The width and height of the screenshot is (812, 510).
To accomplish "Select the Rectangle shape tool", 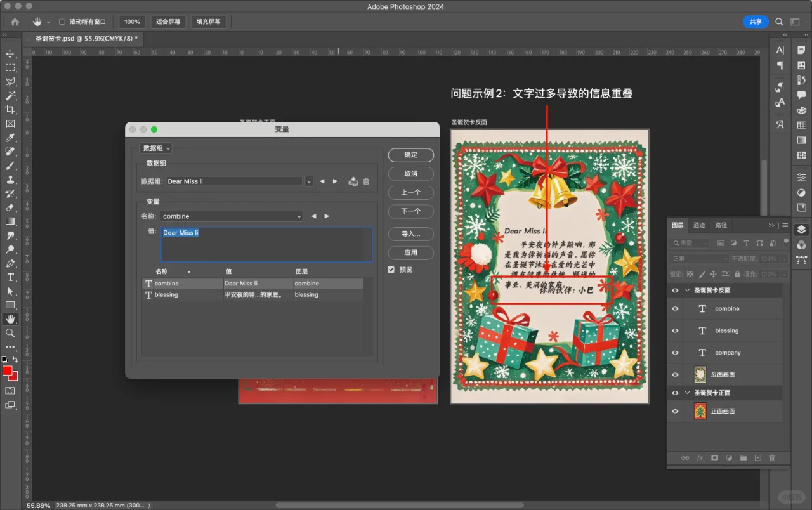I will [x=10, y=305].
